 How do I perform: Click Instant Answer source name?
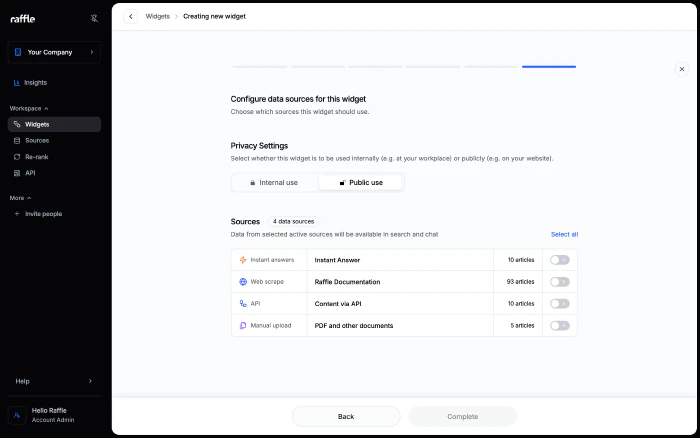click(337, 260)
